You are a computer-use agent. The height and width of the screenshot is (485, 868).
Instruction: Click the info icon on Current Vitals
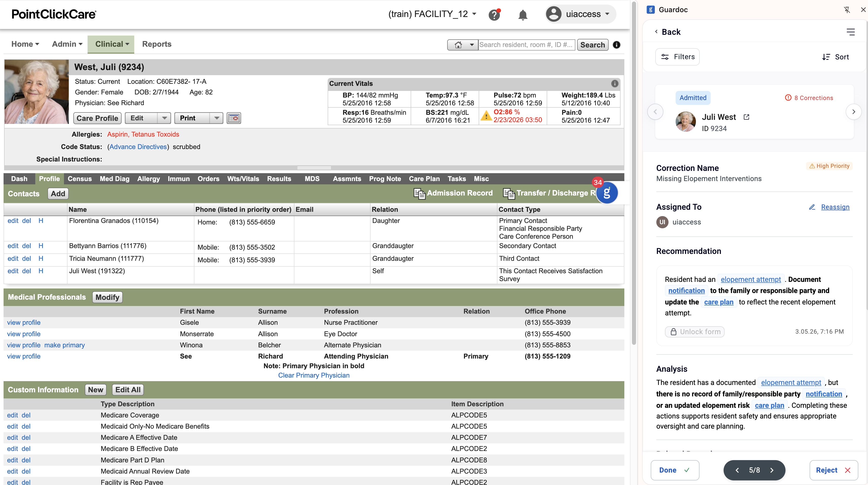[615, 83]
